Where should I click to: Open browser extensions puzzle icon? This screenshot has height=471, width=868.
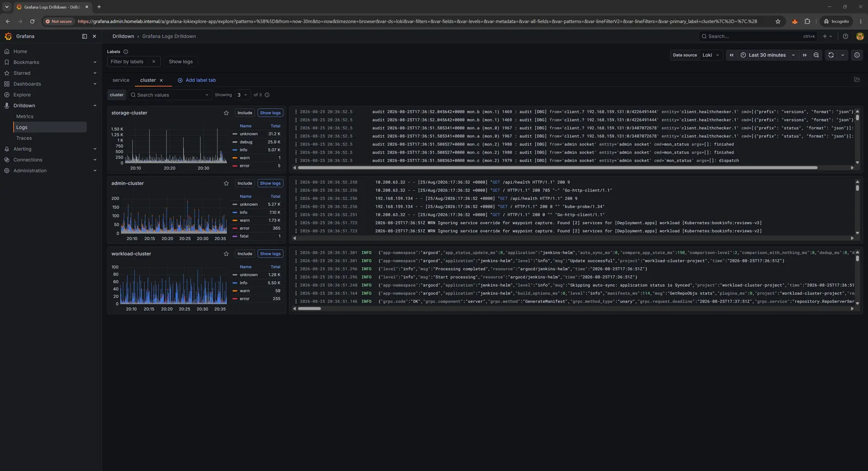[x=807, y=21]
